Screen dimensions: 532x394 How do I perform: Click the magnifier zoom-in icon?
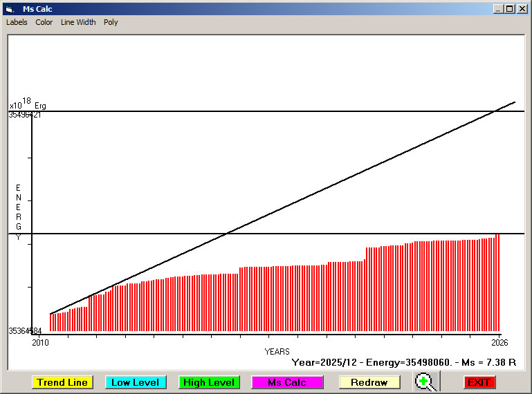427,382
